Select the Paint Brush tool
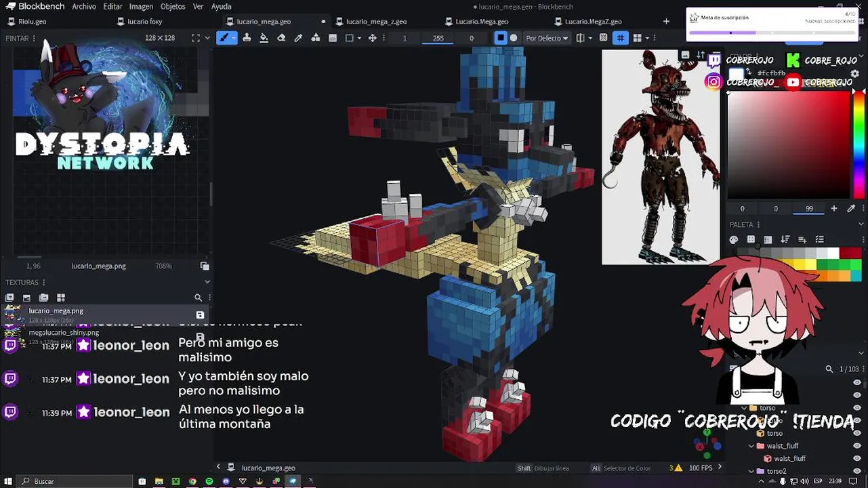This screenshot has height=488, width=868. coord(223,38)
